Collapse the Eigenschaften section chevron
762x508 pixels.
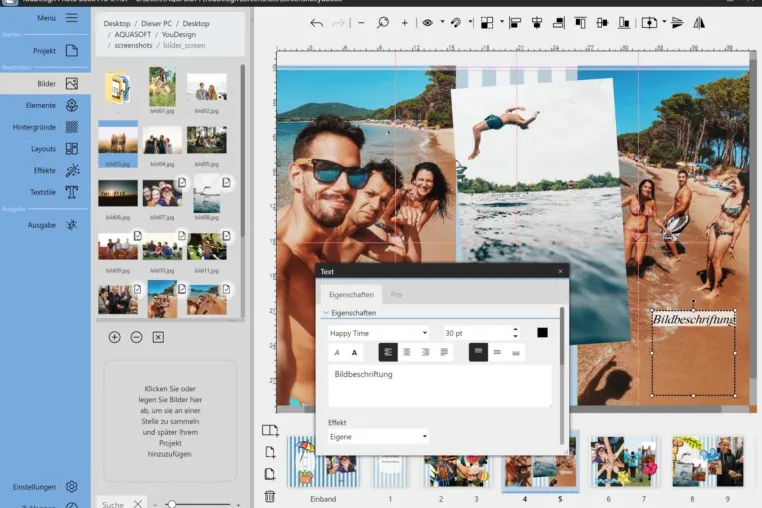[326, 313]
